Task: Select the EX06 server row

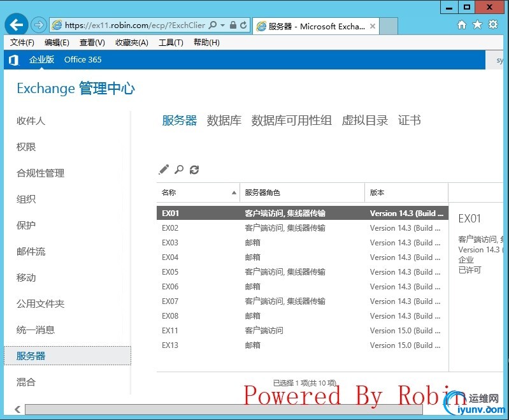Action: pos(303,287)
